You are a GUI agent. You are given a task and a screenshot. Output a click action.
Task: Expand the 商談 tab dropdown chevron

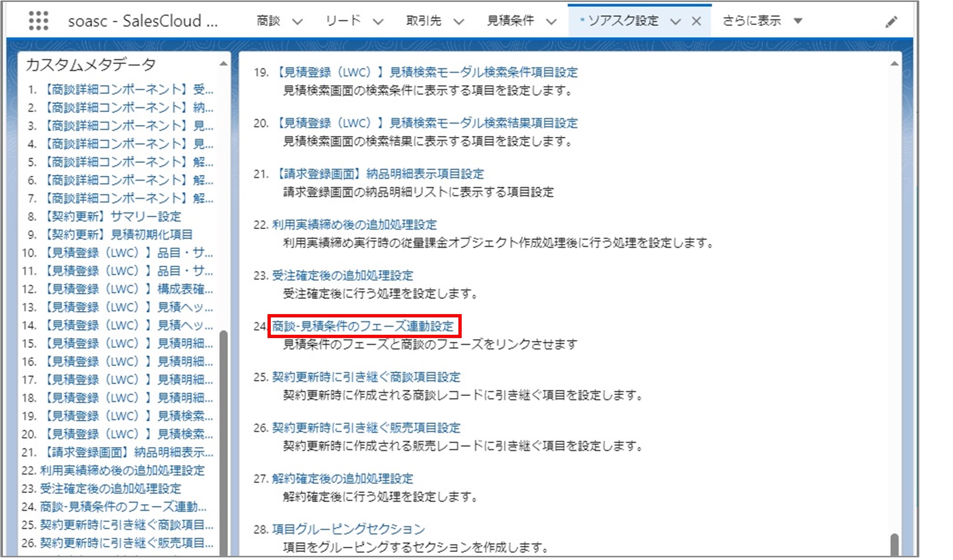coord(297,22)
